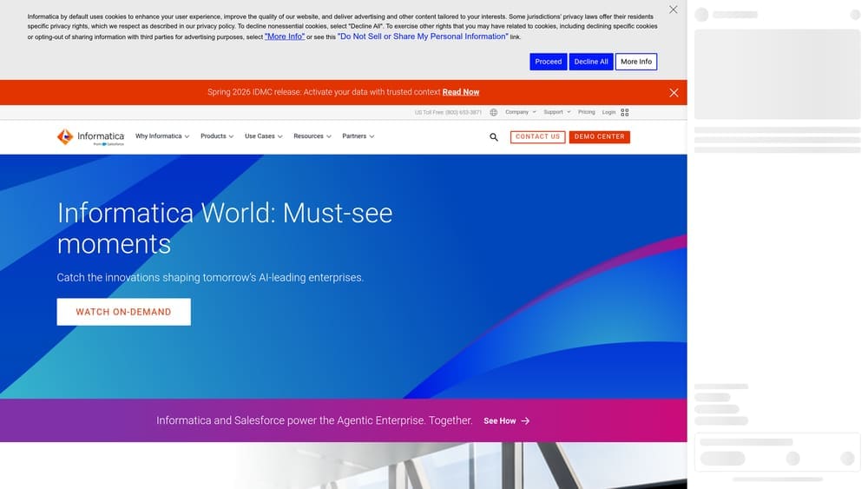The width and height of the screenshot is (868, 489).
Task: Expand the Partners menu
Action: point(358,136)
